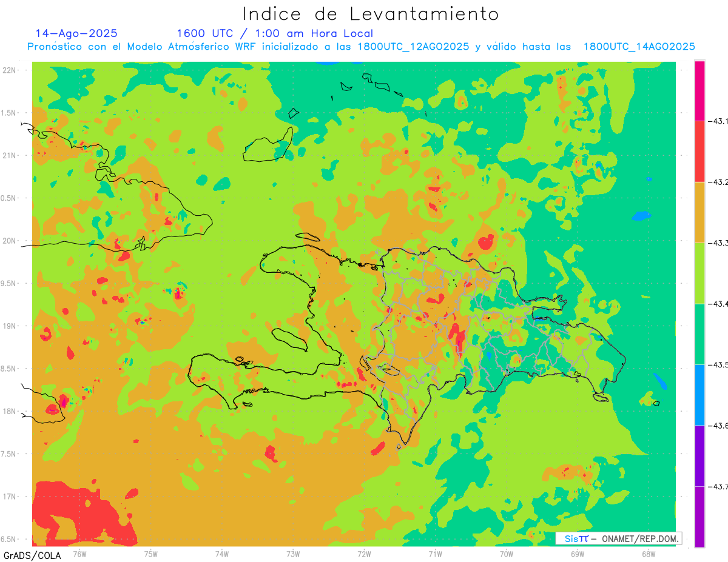728x562 pixels.
Task: Click the violet swatch below -43.7
Action: 699,517
